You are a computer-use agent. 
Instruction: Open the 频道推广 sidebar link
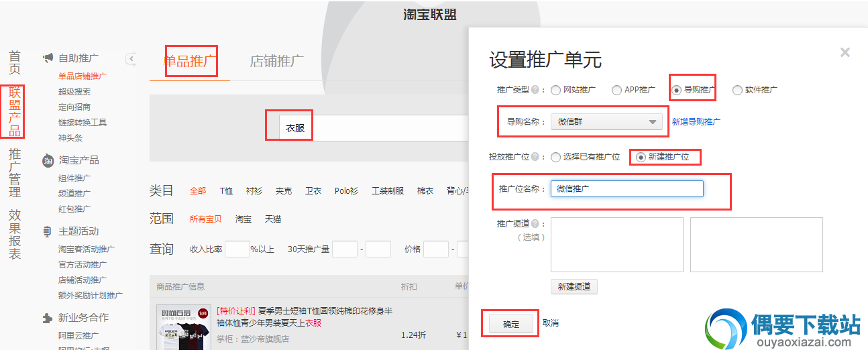point(74,194)
